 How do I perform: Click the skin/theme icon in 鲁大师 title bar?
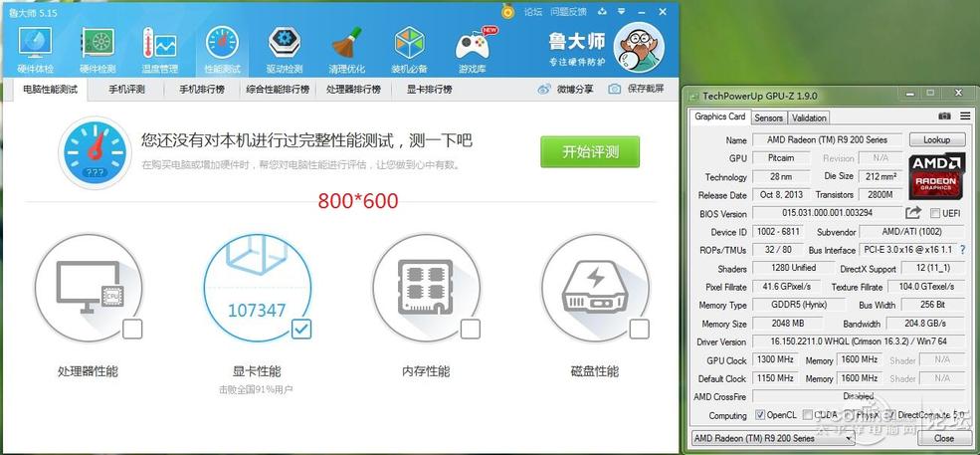coord(602,11)
